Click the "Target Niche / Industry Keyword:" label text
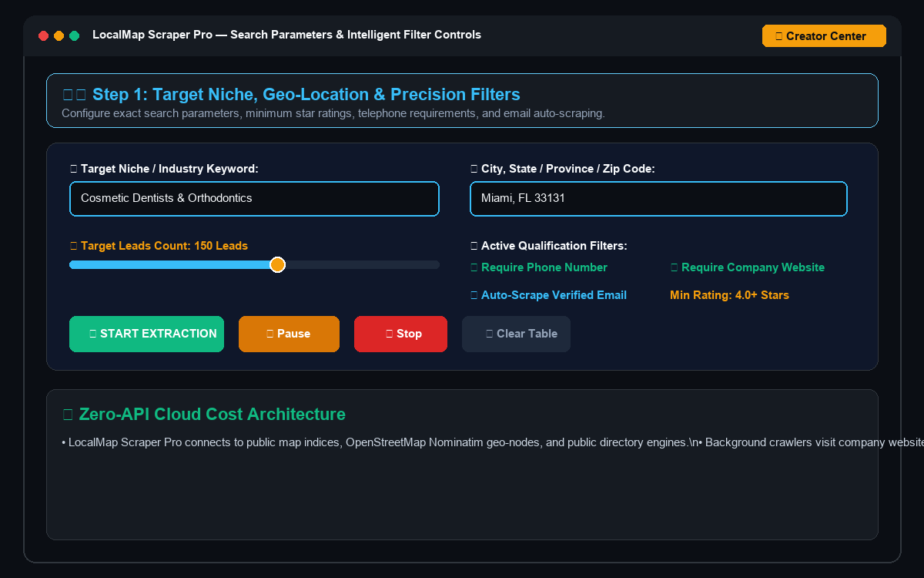924x578 pixels. [163, 169]
